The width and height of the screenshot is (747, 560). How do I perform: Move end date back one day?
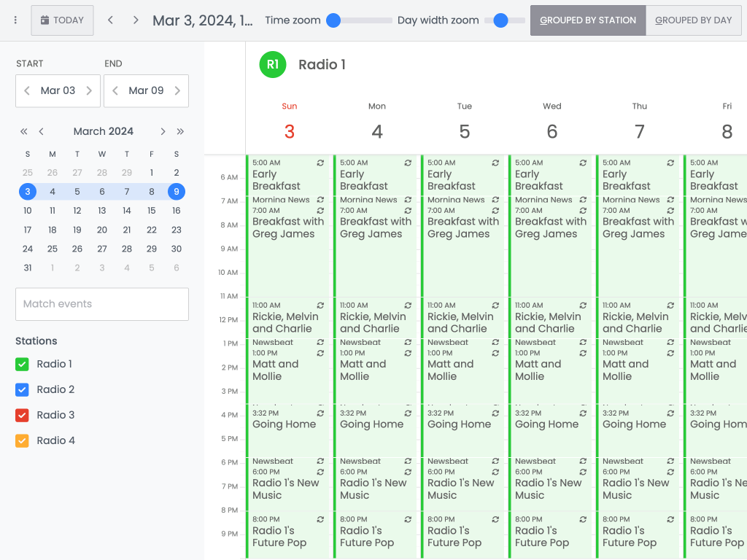(115, 90)
